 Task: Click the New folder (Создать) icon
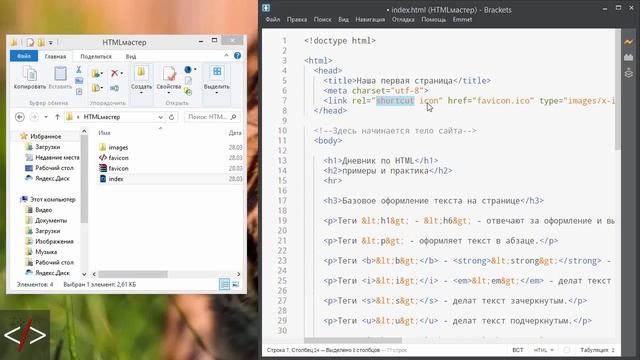pos(141,73)
